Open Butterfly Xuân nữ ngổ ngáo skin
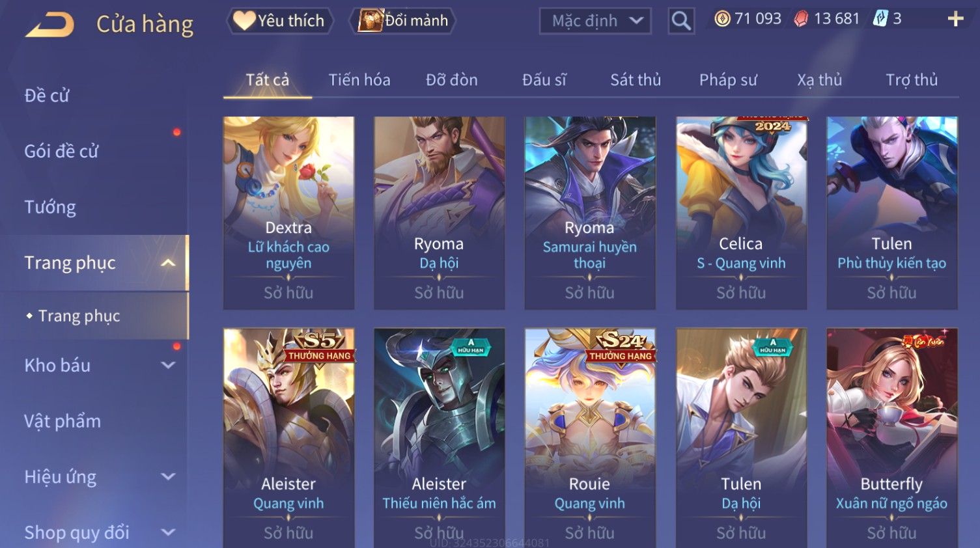This screenshot has width=980, height=548. [892, 437]
